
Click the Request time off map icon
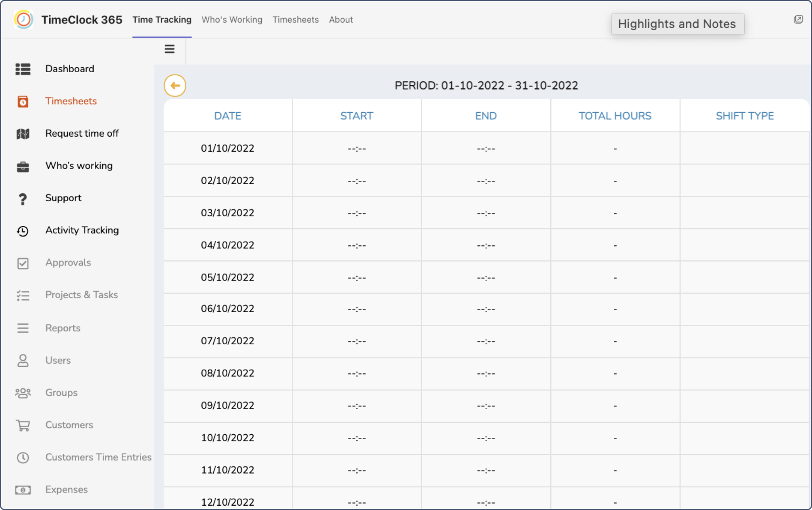23,134
